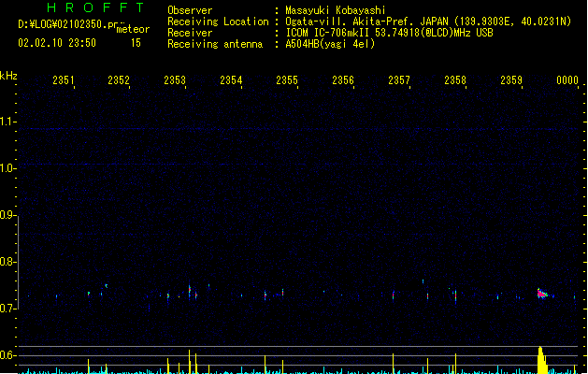The height and width of the screenshot is (374, 588).
Task: Click the meteor label
Action: 133,29
